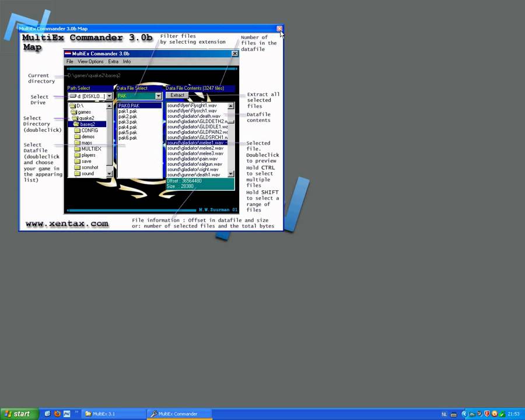This screenshot has height=420, width=525.
Task: Select the sound folder
Action: coord(85,173)
